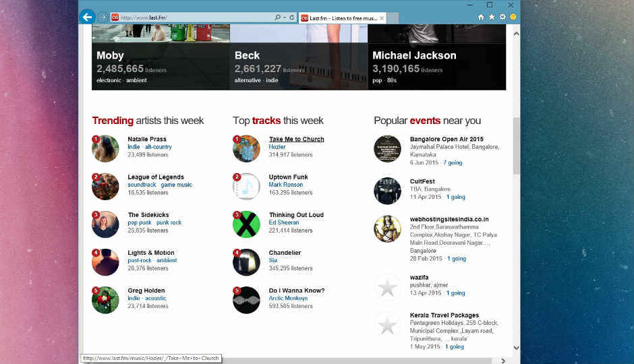Click the smiley feedback icon
Viewport: 634px width, 364px height.
click(513, 17)
